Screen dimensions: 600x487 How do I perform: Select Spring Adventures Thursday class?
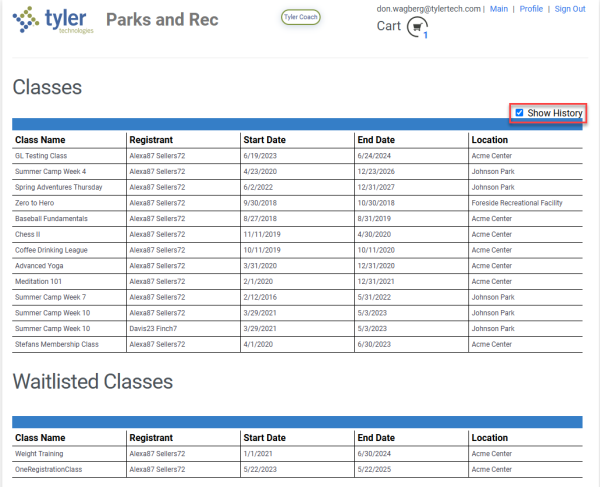click(x=58, y=187)
